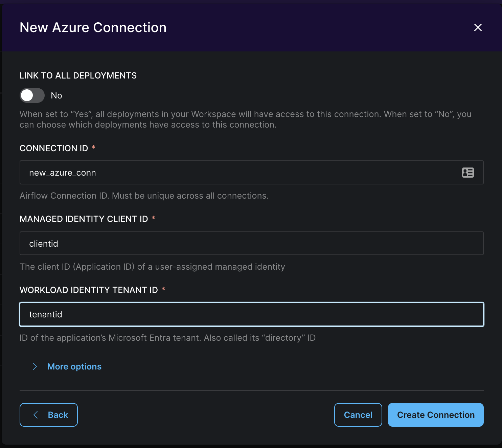Expand the More options chevron
This screenshot has width=502, height=448.
point(35,366)
